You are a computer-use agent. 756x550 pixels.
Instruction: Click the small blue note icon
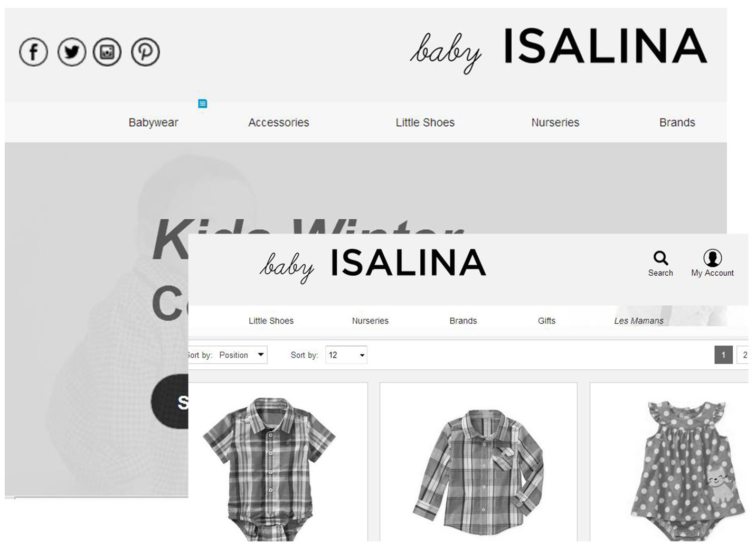point(202,104)
